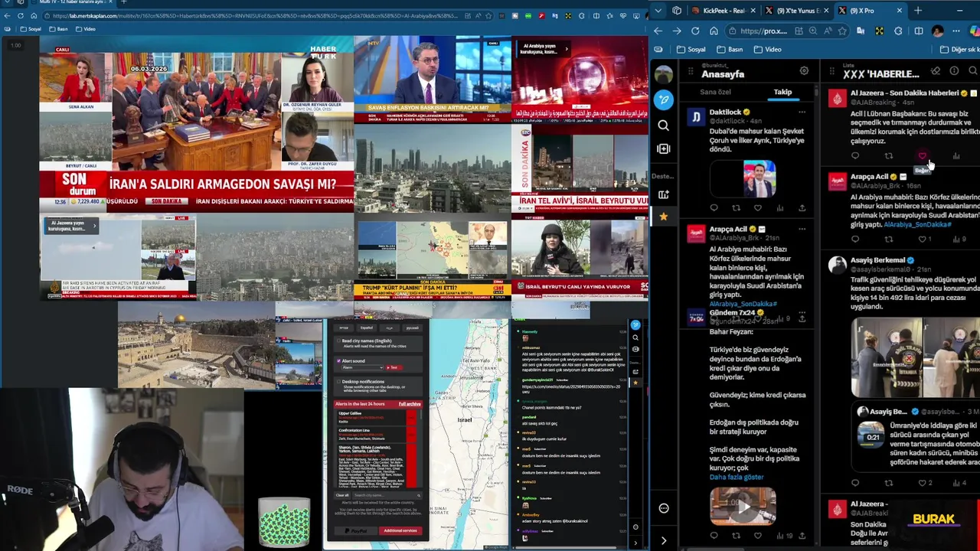Enable Read city names (English) checkbox
980x551 pixels.
(x=338, y=341)
